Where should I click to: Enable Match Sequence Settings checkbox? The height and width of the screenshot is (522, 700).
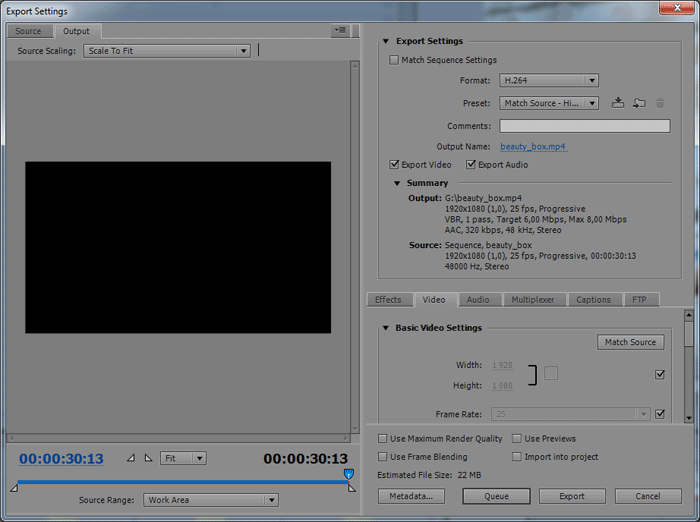click(x=394, y=60)
